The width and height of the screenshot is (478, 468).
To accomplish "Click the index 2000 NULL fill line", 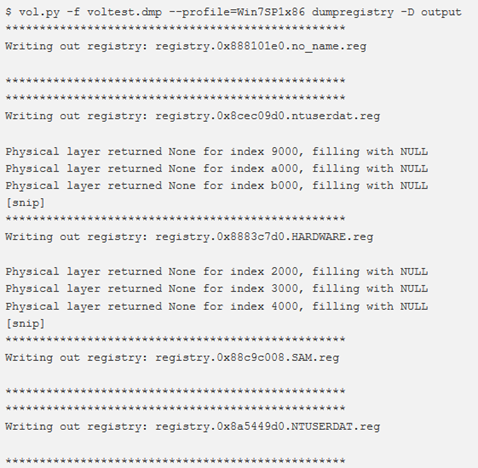I will coord(217,272).
